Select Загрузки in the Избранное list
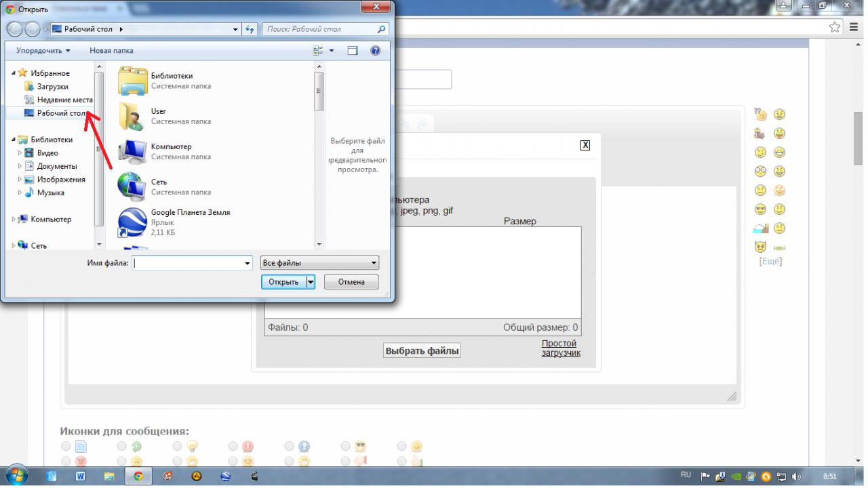 point(52,87)
